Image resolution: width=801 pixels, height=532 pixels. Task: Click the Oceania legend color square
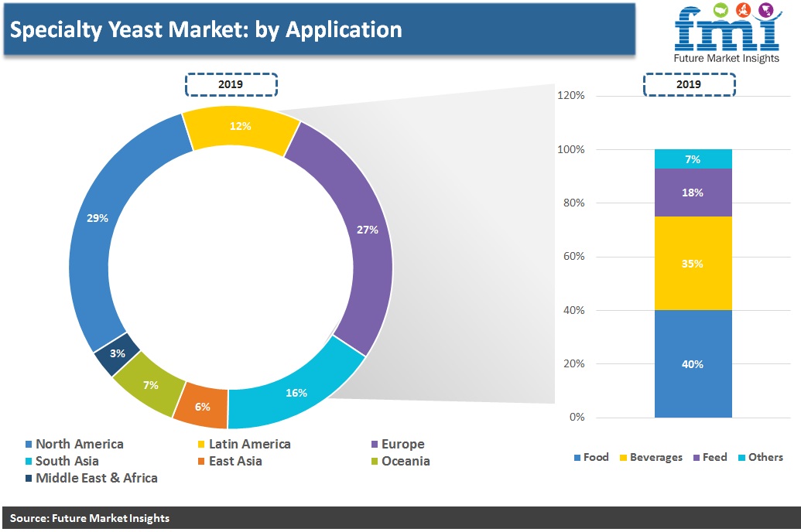[x=375, y=461]
